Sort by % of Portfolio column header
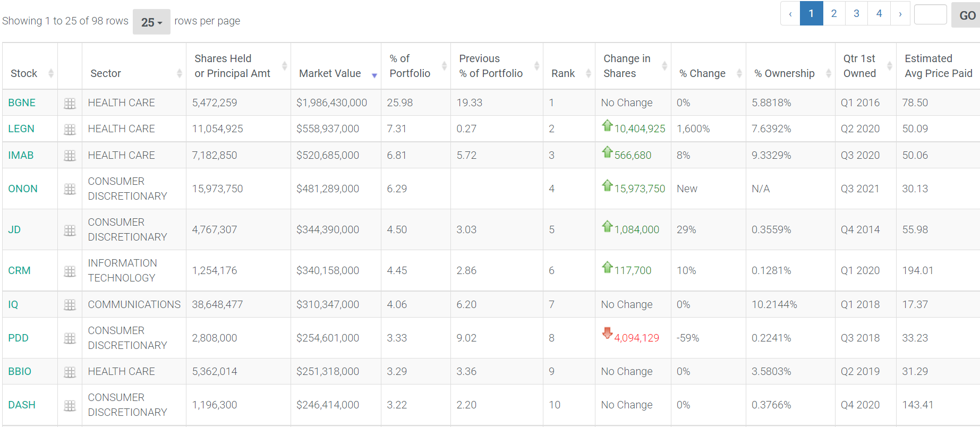This screenshot has height=427, width=980. (x=410, y=66)
